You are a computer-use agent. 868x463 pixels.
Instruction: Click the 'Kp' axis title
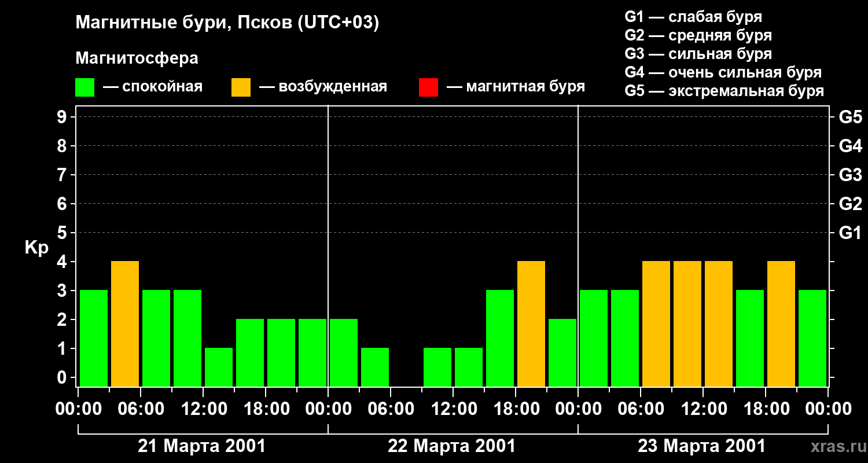(x=36, y=248)
